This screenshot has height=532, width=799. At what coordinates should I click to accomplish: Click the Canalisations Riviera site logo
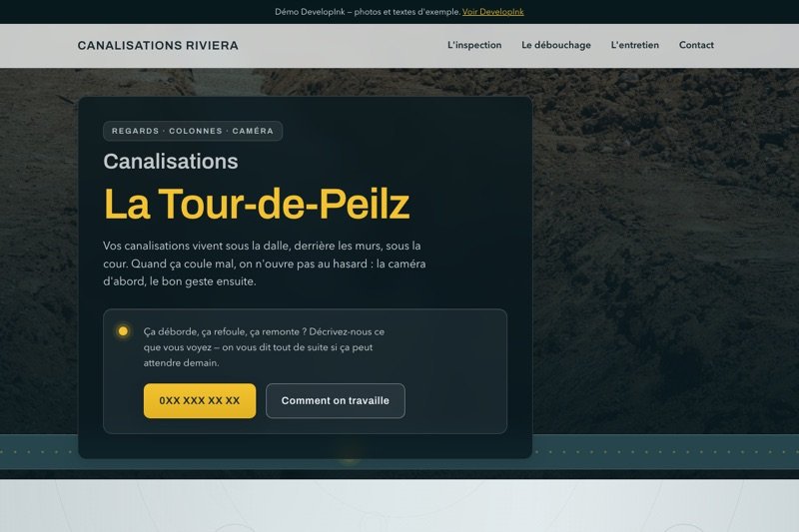point(158,45)
